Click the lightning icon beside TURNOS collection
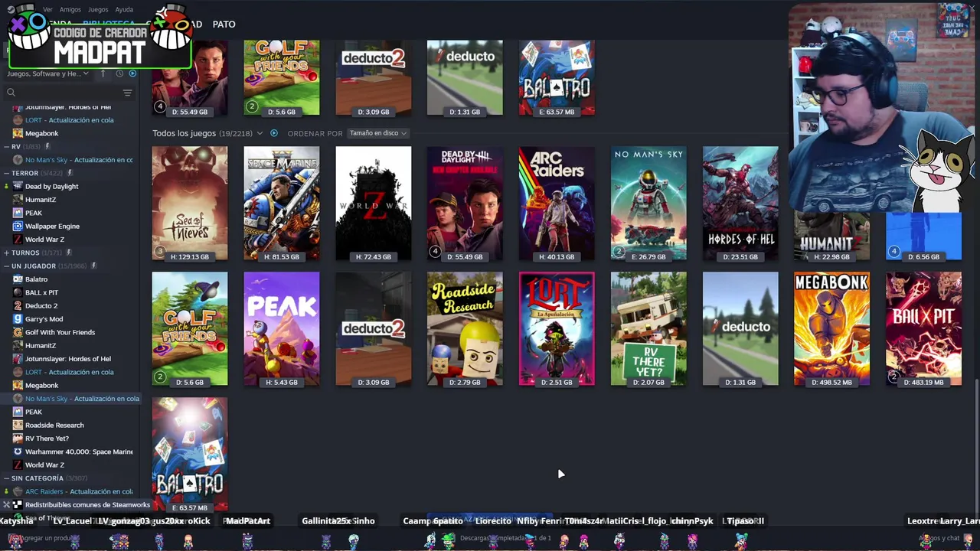Screen dimensions: 980x551 tap(68, 253)
